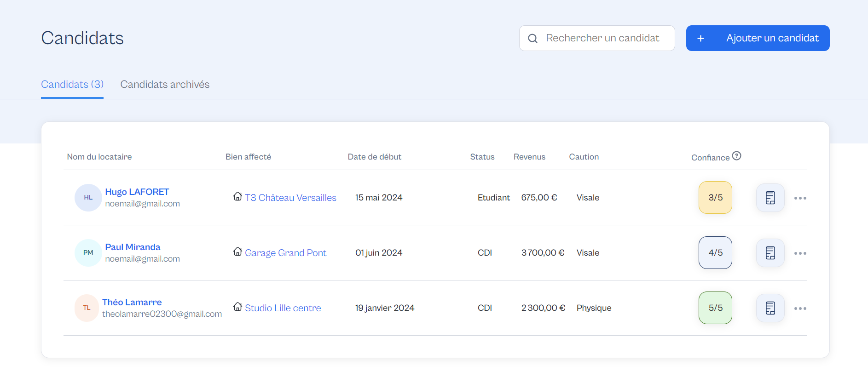Click Revenus column header

(529, 157)
